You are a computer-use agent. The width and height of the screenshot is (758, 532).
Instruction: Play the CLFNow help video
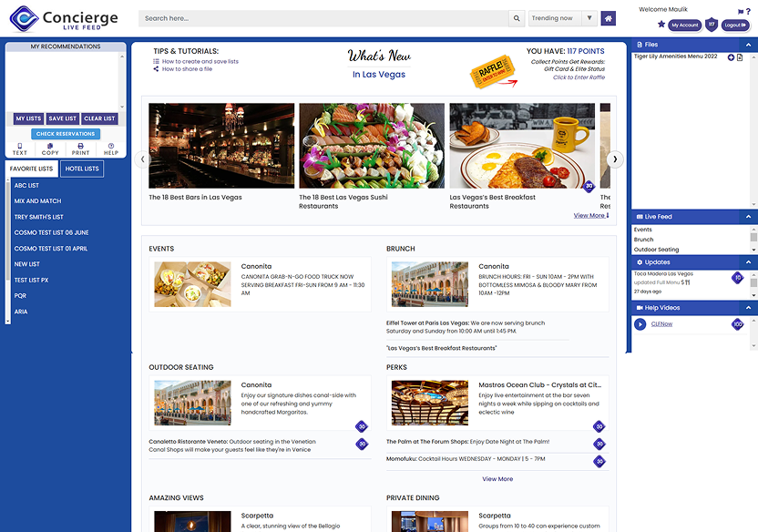tap(640, 324)
